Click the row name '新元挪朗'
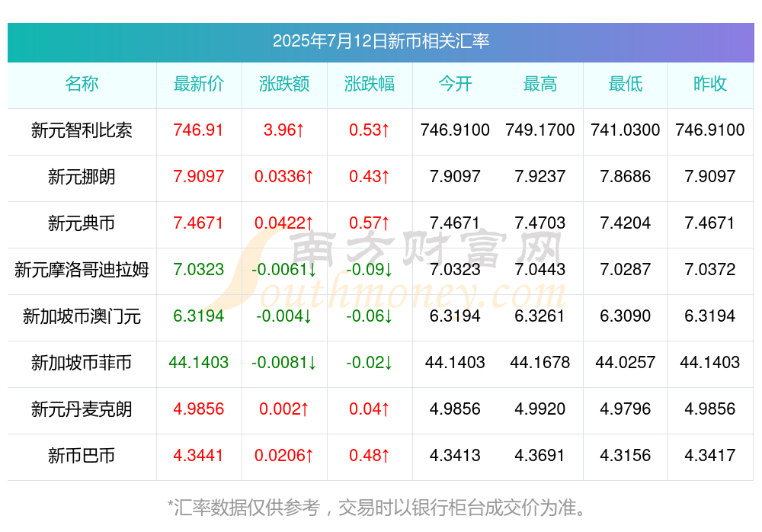The height and width of the screenshot is (532, 762). 82,177
